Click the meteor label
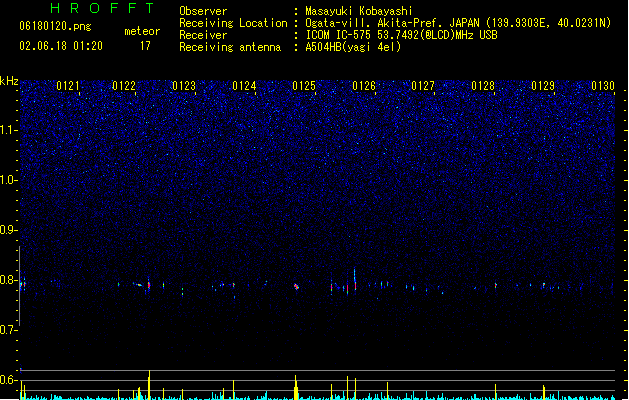The width and height of the screenshot is (629, 400). click(x=142, y=31)
